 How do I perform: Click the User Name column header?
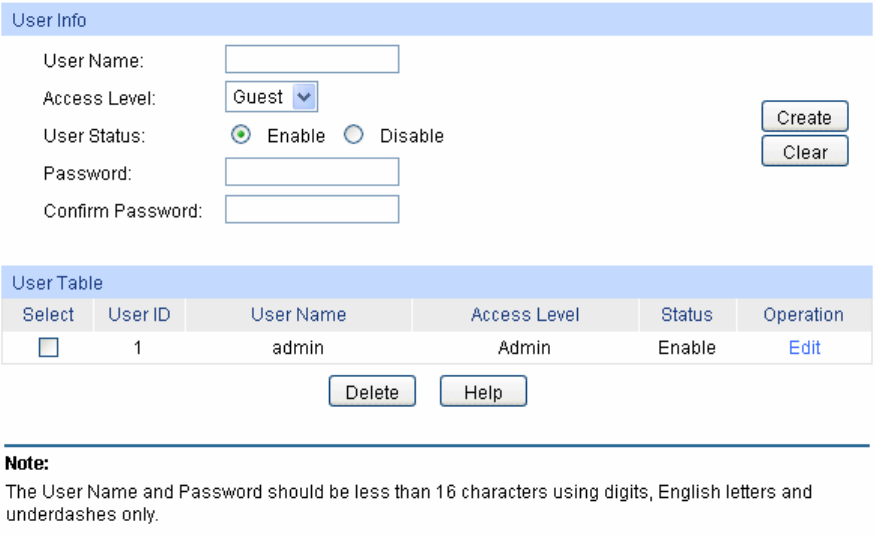pos(298,315)
